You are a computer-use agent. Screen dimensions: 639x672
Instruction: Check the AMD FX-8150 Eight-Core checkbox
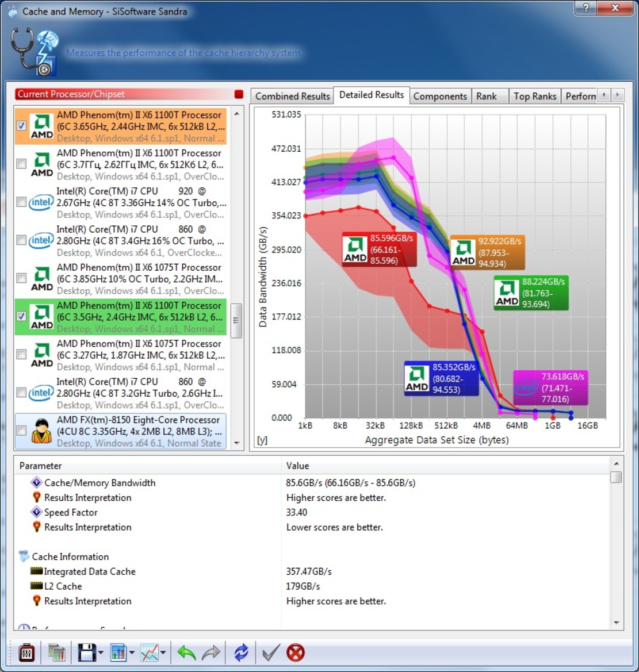[x=21, y=431]
